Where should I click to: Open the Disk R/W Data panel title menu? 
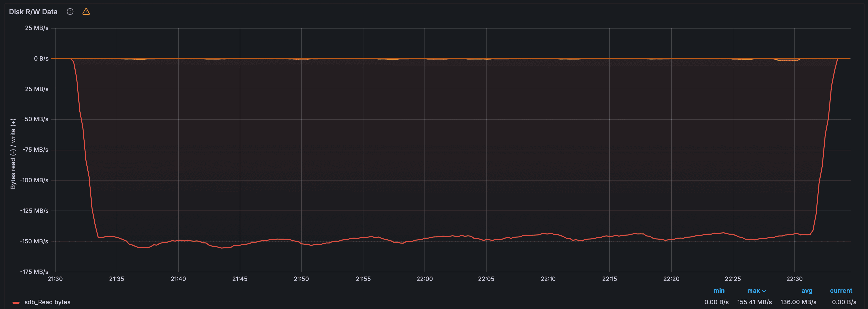[33, 12]
